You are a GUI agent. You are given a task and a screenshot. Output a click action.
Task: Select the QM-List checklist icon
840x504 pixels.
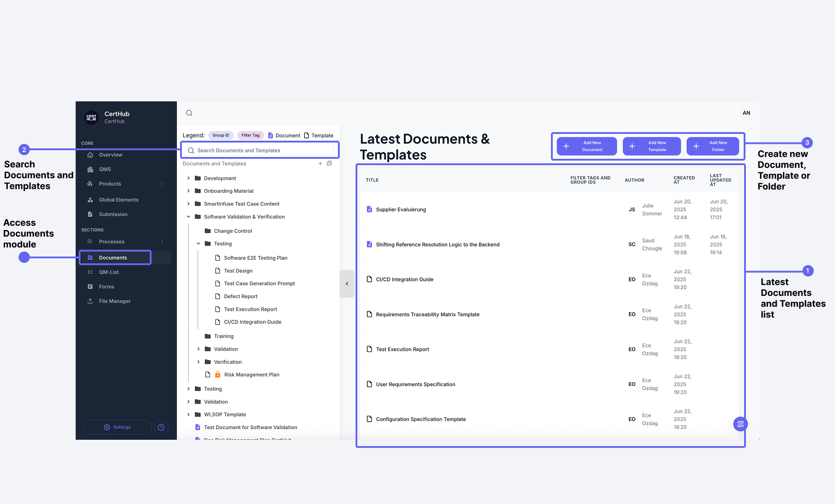(x=91, y=272)
